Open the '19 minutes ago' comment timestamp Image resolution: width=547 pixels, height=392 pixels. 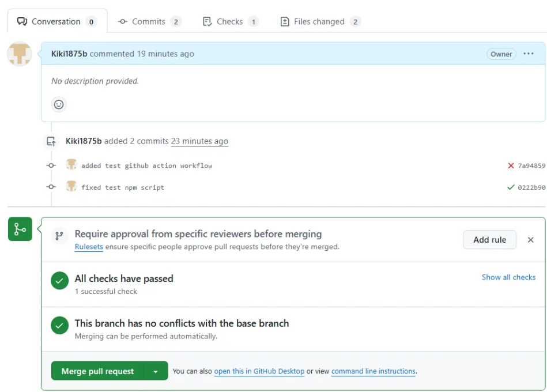pyautogui.click(x=165, y=54)
